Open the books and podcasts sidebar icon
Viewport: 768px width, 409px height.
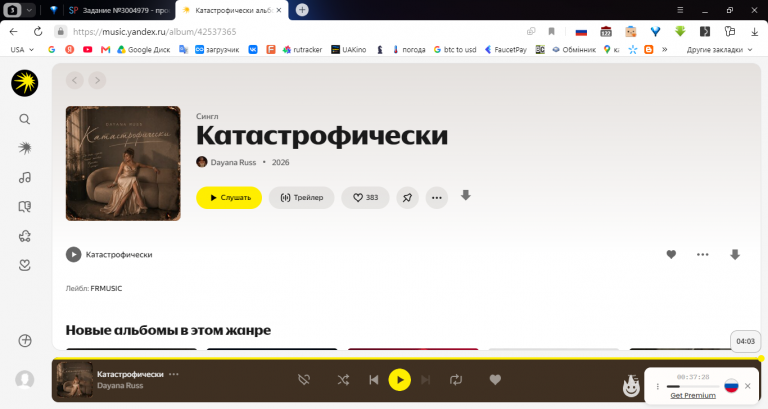pyautogui.click(x=24, y=207)
